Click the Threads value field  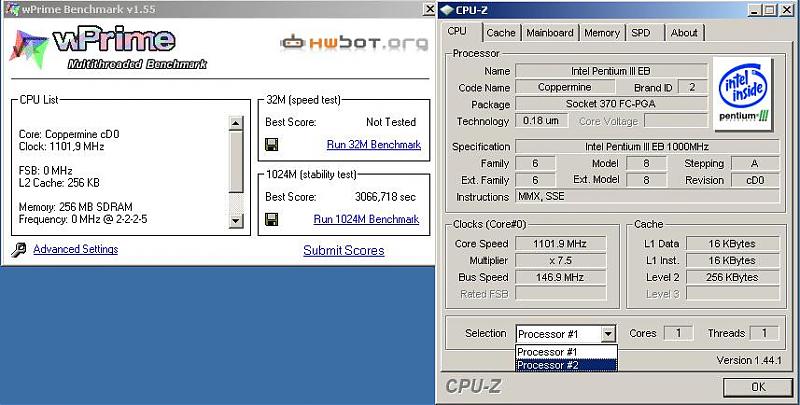click(x=764, y=333)
